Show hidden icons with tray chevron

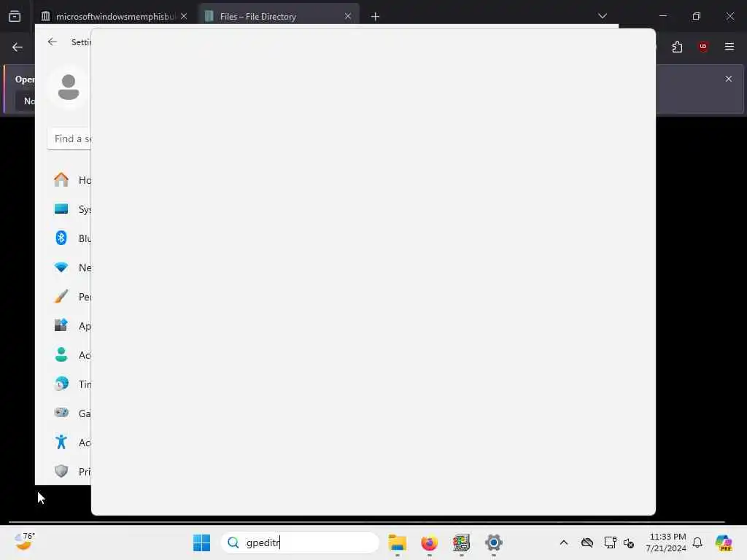[x=564, y=542]
